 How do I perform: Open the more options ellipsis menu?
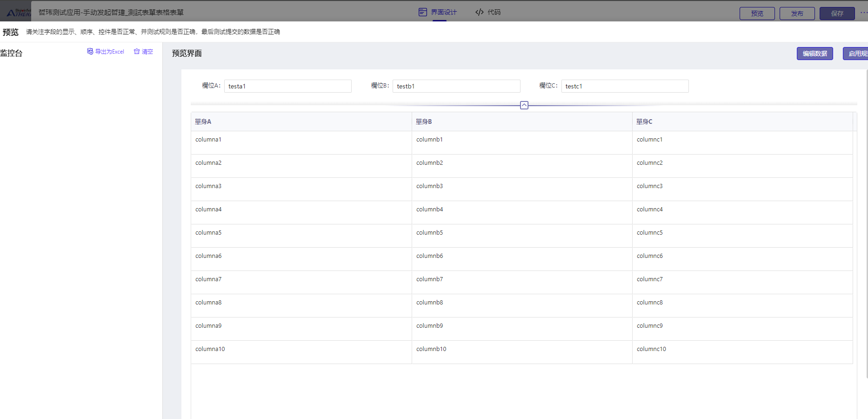coord(863,13)
